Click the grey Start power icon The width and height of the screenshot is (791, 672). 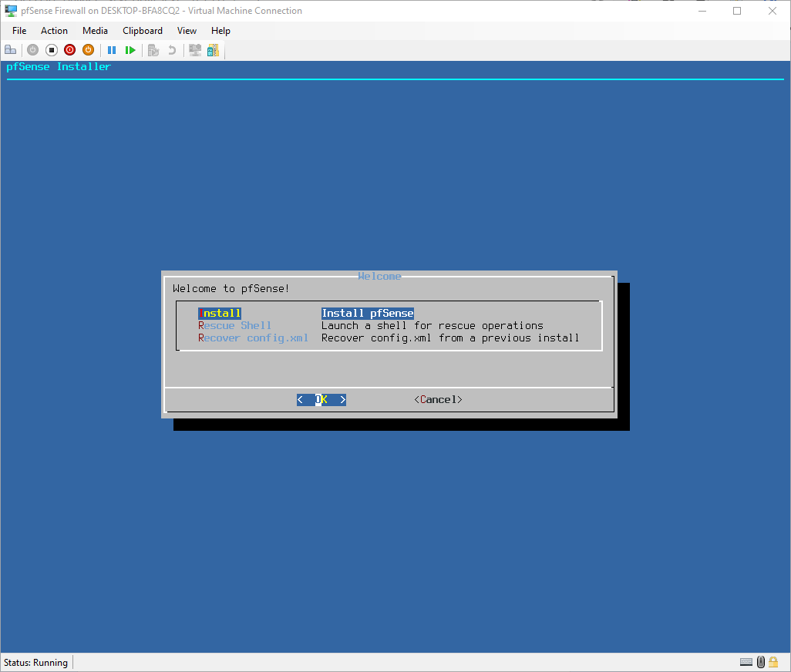coord(33,50)
